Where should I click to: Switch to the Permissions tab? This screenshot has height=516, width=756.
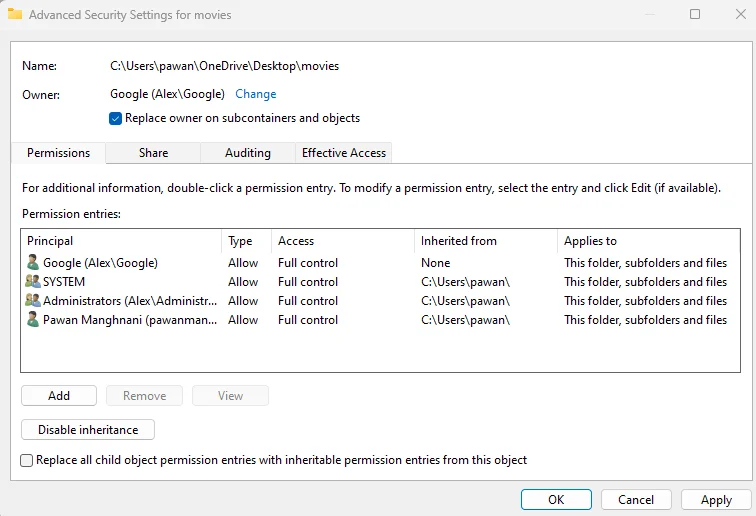point(58,153)
